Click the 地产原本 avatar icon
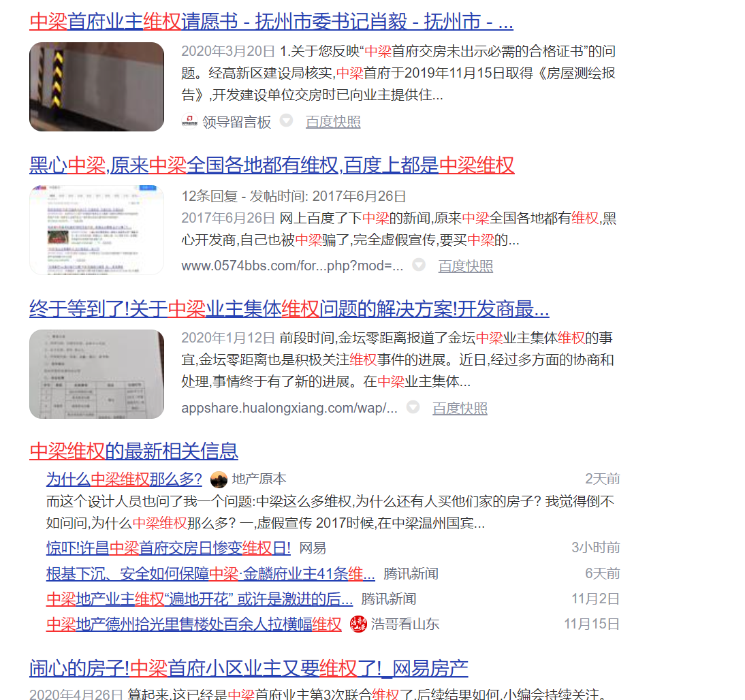 click(x=219, y=479)
